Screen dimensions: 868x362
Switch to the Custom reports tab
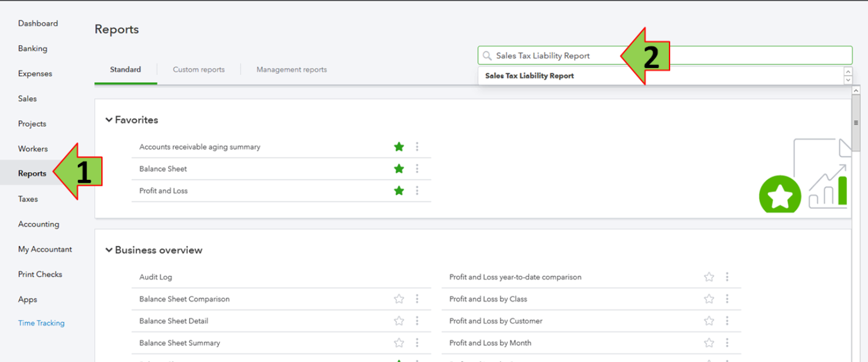(198, 70)
